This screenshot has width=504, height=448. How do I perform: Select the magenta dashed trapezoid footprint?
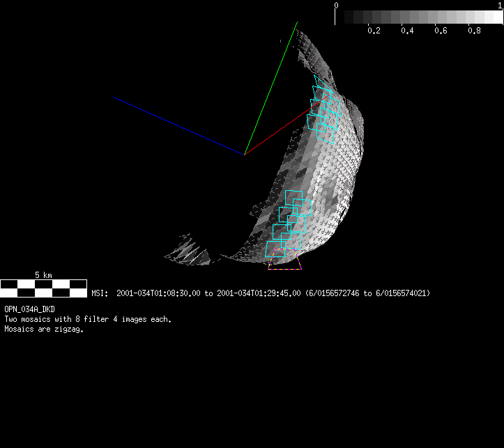285,263
